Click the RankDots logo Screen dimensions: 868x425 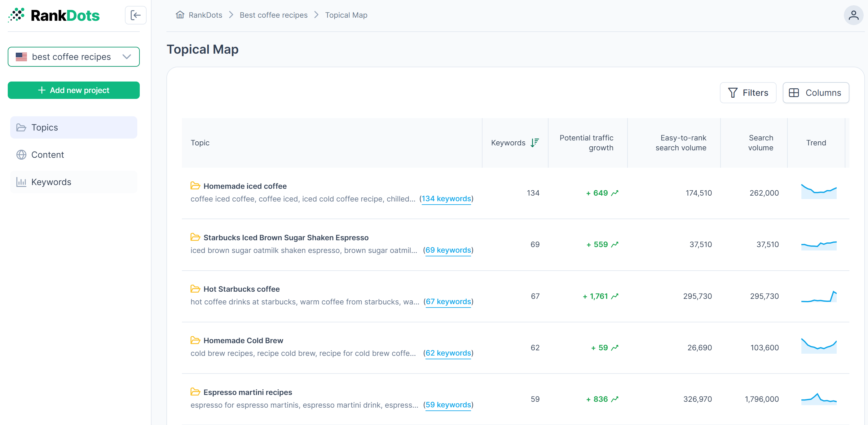click(x=54, y=15)
